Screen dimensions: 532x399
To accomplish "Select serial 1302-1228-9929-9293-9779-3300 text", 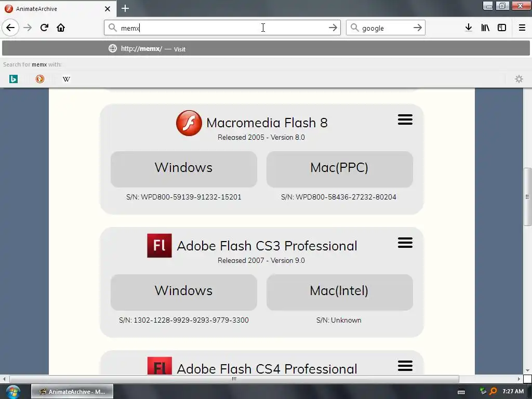I will pyautogui.click(x=191, y=320).
